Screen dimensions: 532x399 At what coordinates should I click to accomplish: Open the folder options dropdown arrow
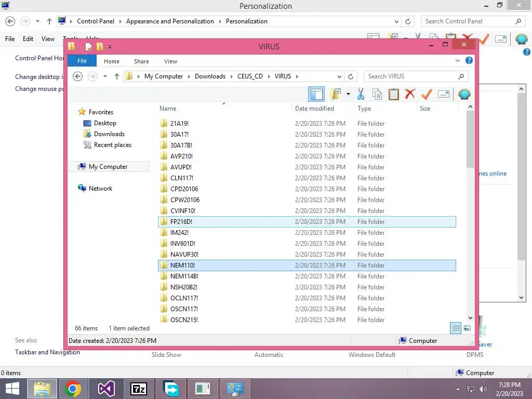(348, 94)
